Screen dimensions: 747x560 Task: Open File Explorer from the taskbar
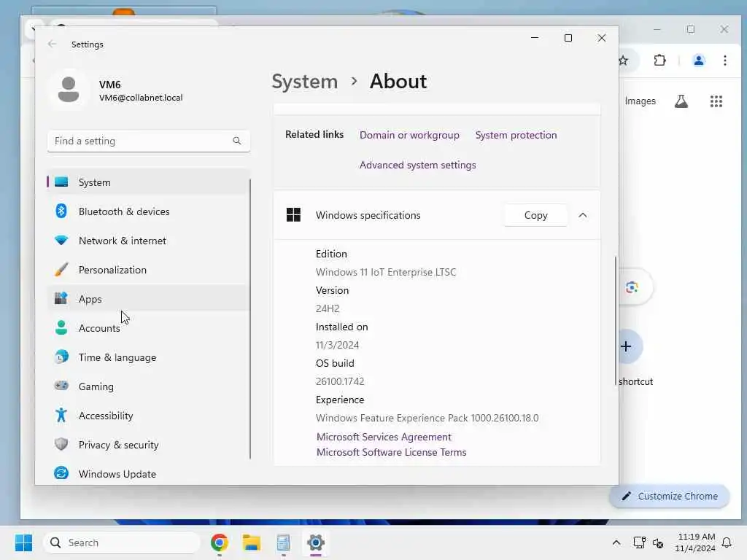252,542
